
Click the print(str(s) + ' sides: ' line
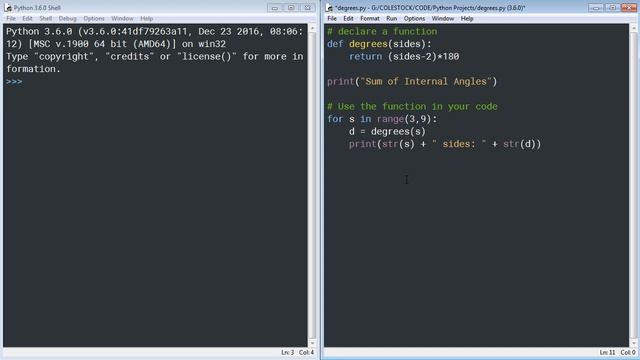(445, 144)
